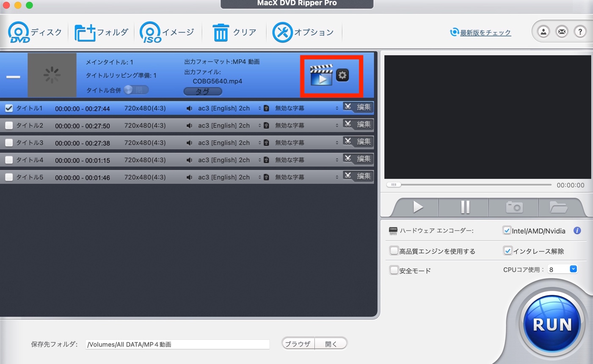The width and height of the screenshot is (593, 364).
Task: Open the help question mark icon
Action: pos(580,32)
